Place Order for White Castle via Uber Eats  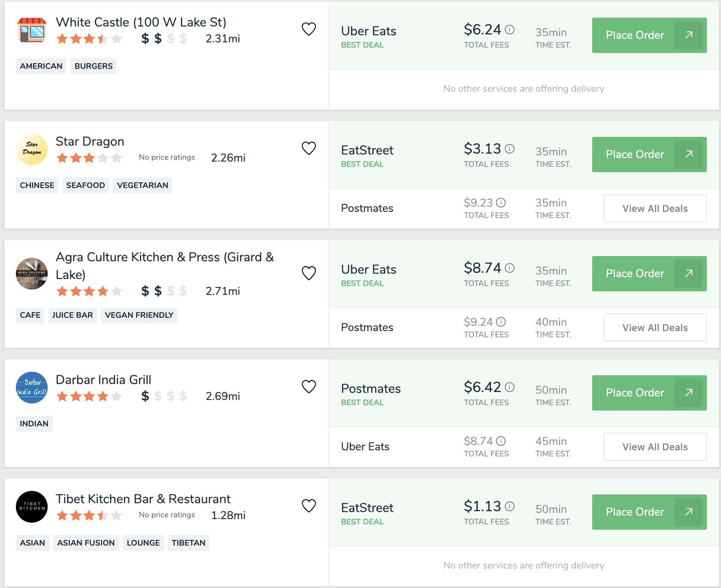[x=650, y=35]
